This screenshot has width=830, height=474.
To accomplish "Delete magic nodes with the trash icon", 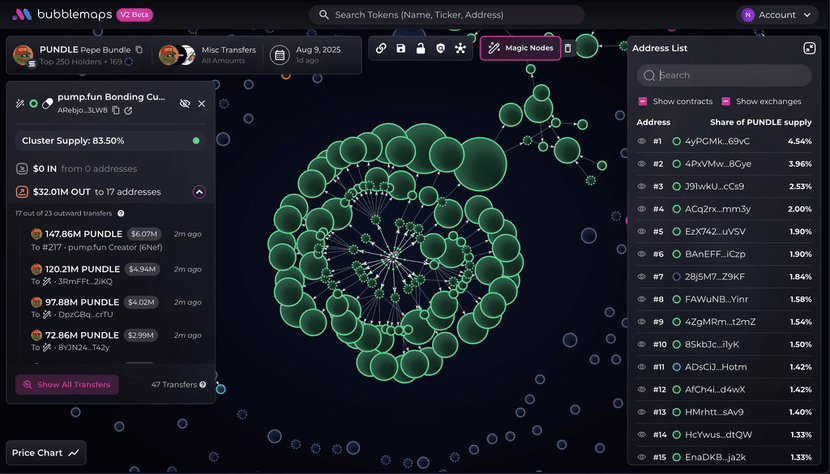I will click(x=568, y=48).
